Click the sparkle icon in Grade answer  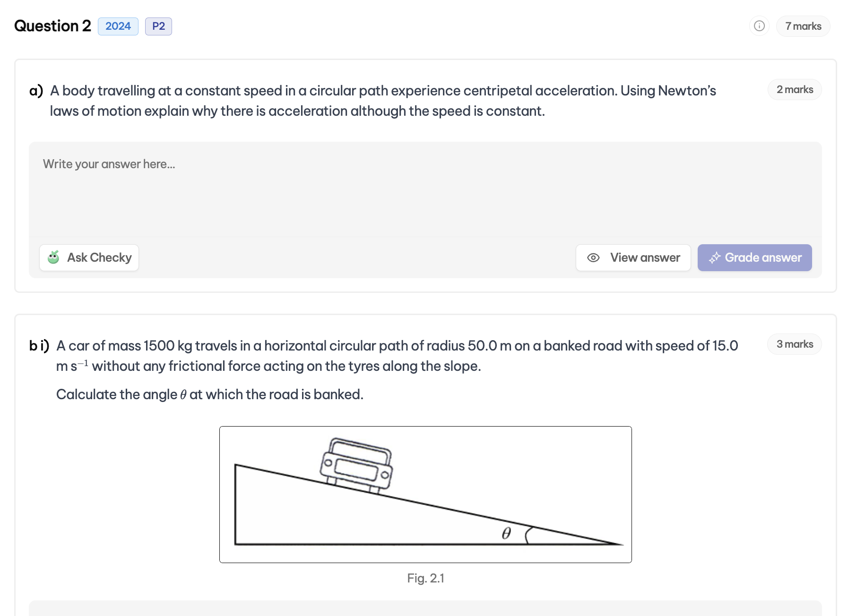tap(714, 257)
